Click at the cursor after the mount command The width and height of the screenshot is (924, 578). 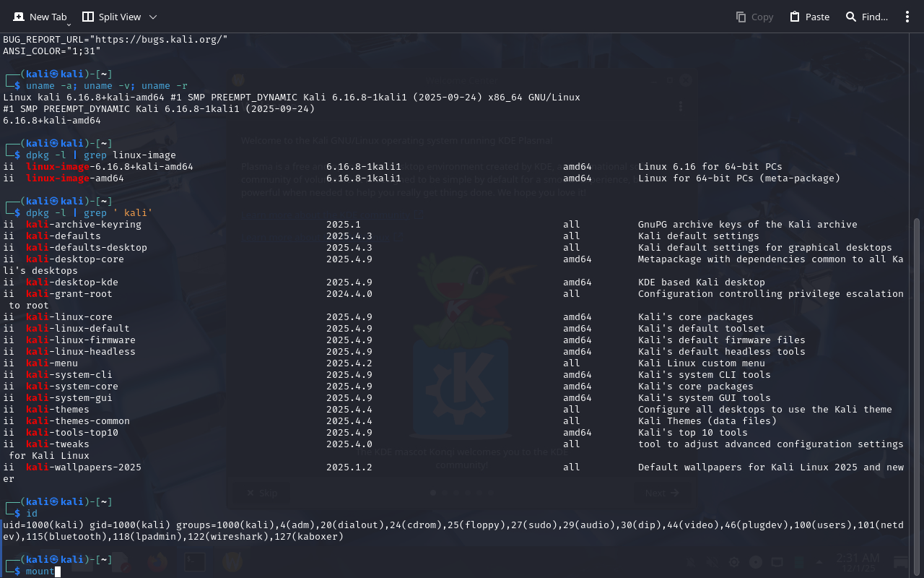click(x=58, y=571)
